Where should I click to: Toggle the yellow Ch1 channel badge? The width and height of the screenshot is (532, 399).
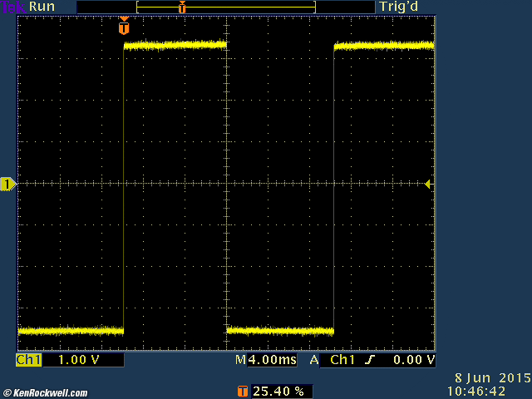(28, 360)
